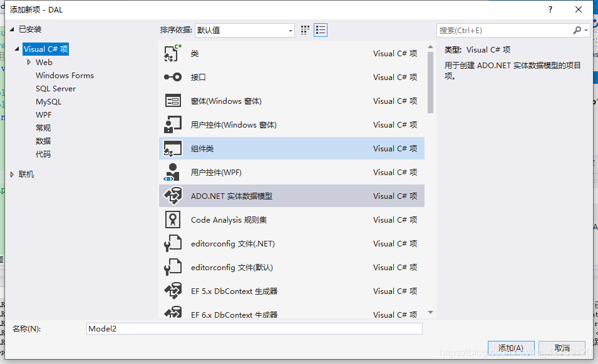598x364 pixels.
Task: Select the 类 (Class) template icon
Action: 173,53
